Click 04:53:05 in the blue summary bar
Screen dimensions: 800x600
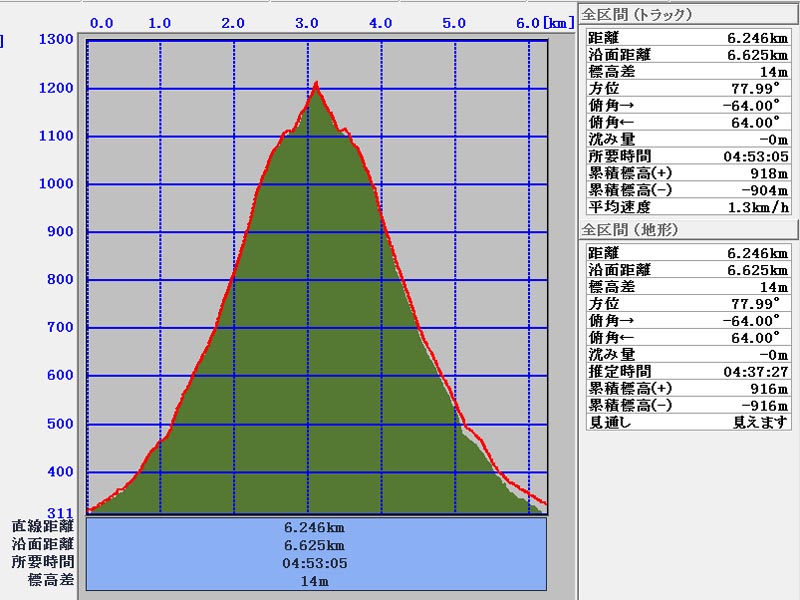point(316,563)
